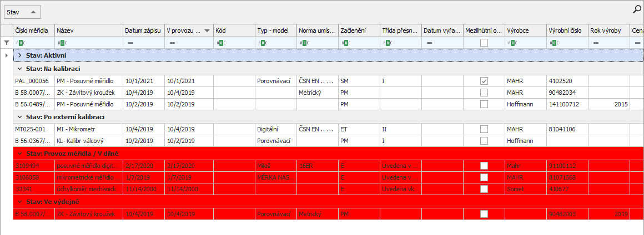Screen dimensions: 644x235
Task: Sort by Typ - model column header
Action: point(276,30)
